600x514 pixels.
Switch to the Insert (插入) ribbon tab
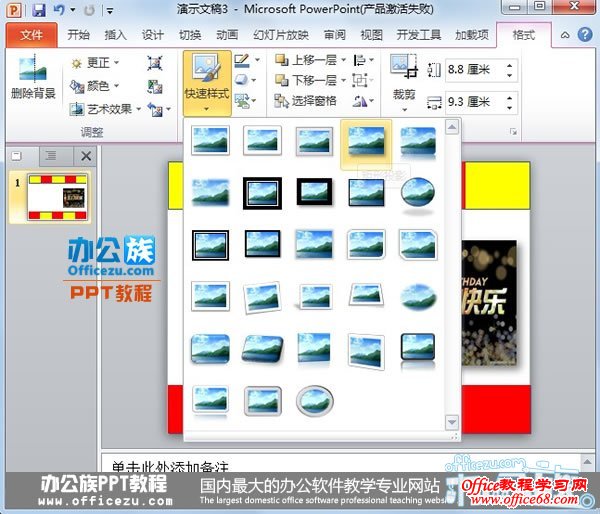tap(116, 35)
